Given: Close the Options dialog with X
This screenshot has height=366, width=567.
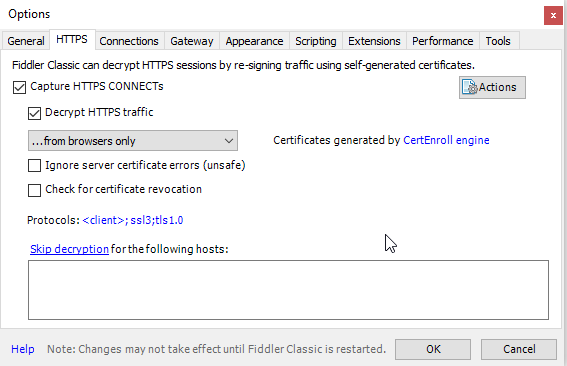Looking at the screenshot, I should 553,16.
